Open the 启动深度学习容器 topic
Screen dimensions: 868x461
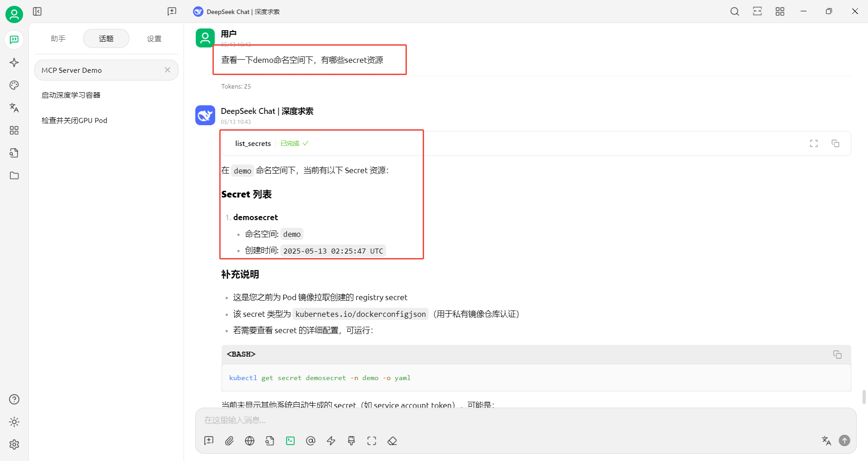coord(71,95)
